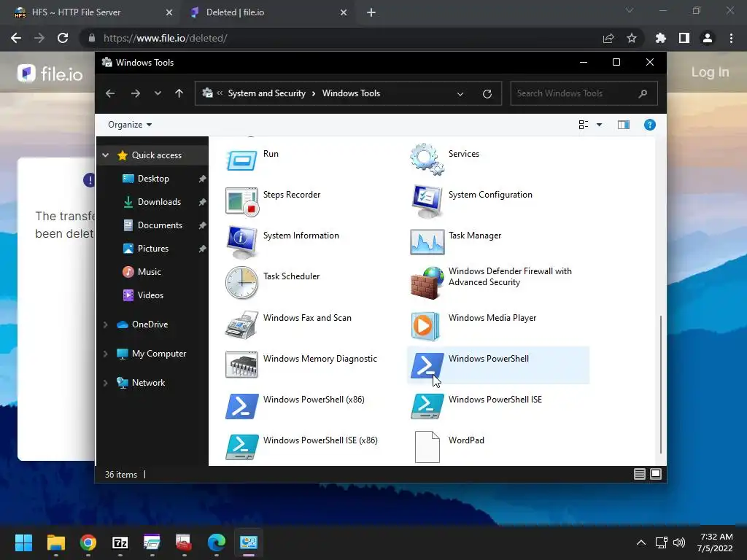Open 7-Zip from the taskbar
The image size is (747, 560).
tap(120, 542)
